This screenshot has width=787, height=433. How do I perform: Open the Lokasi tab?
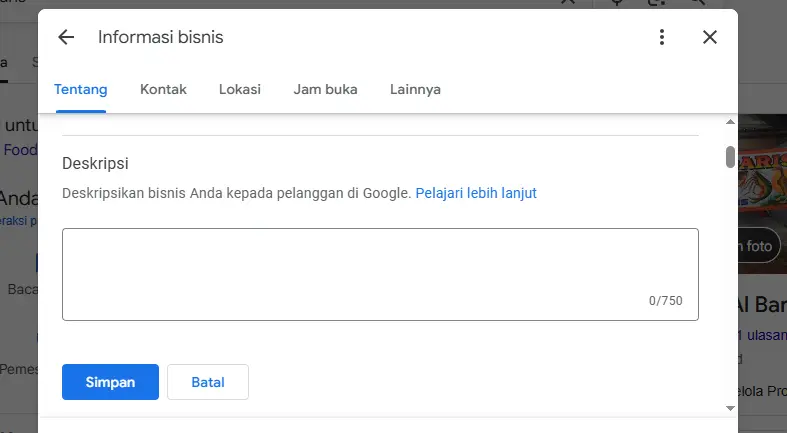click(240, 89)
